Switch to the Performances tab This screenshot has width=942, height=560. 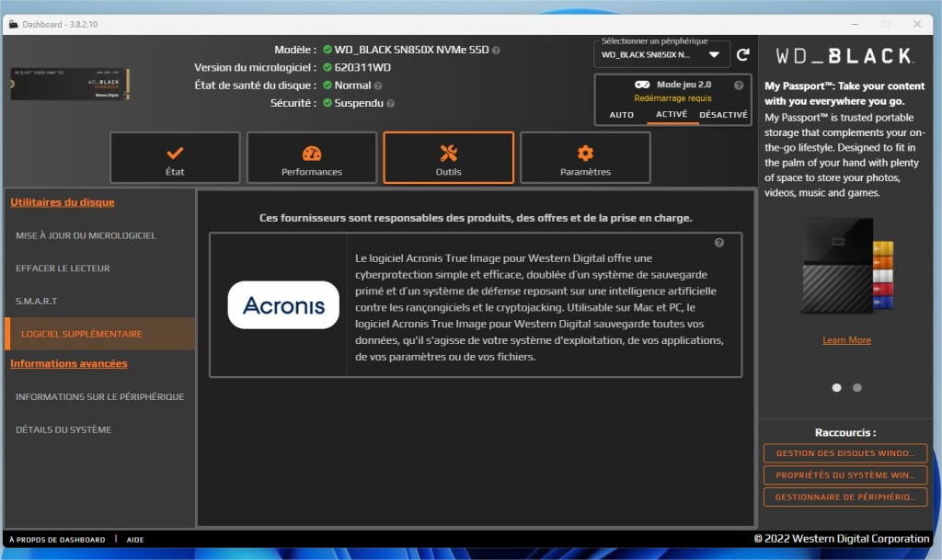pos(312,157)
